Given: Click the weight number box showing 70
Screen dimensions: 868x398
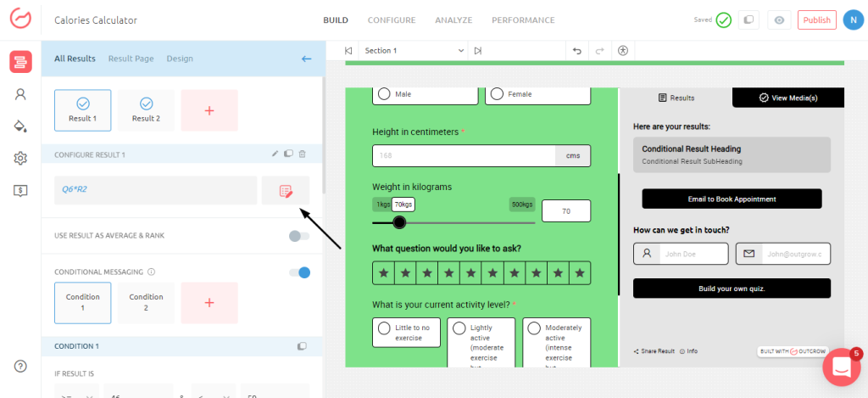Looking at the screenshot, I should point(566,211).
